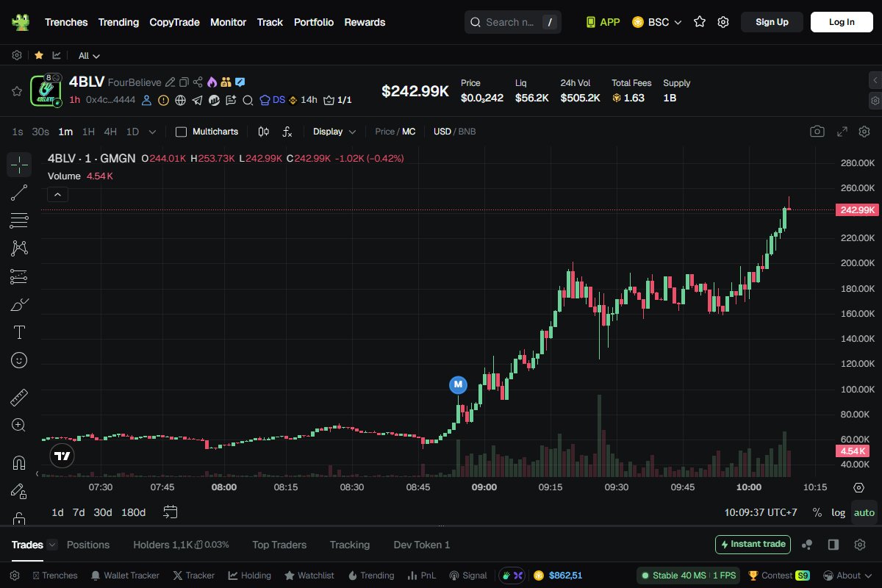Switch denomination to BNB

467,132
